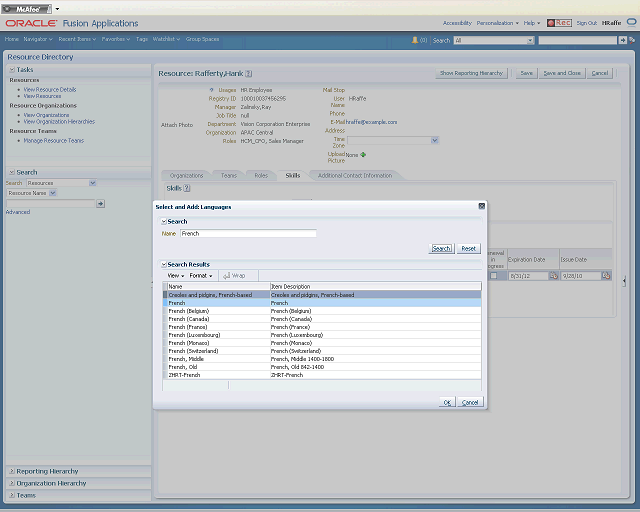Open help icon next to Skills heading
640x512 pixels.
(x=187, y=188)
